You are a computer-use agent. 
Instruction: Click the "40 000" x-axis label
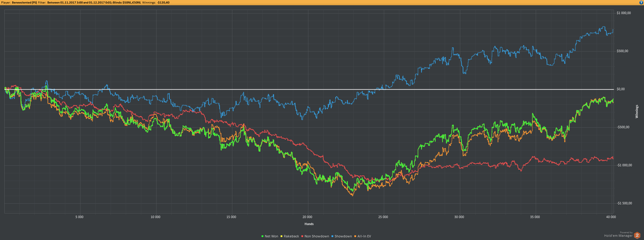point(611,217)
